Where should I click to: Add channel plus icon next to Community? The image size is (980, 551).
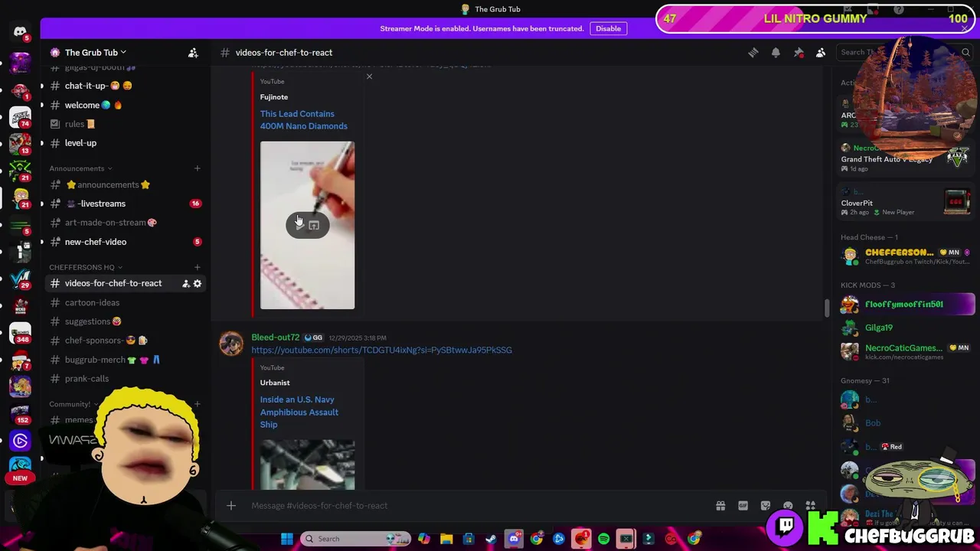click(x=197, y=404)
